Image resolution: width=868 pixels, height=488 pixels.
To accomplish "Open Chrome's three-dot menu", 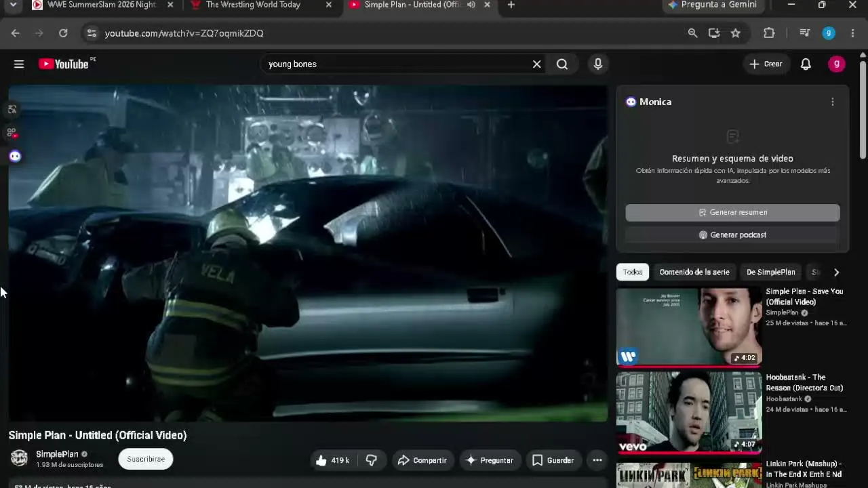I will (x=853, y=33).
